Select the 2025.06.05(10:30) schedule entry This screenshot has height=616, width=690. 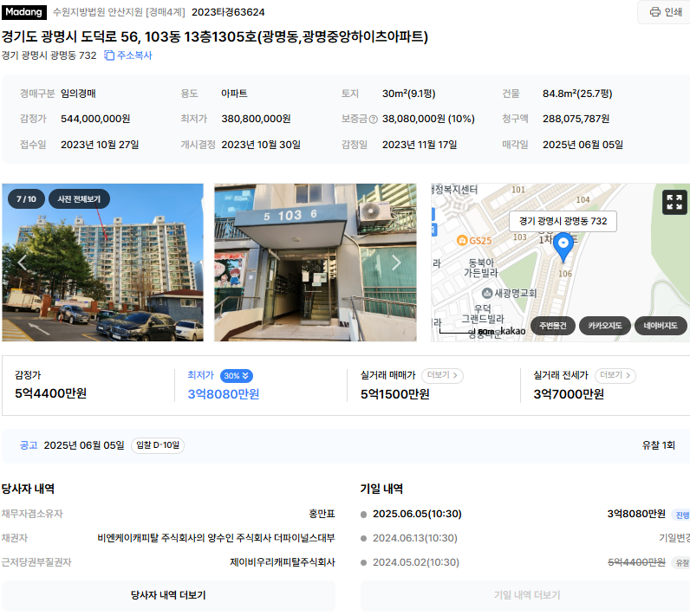tap(417, 514)
